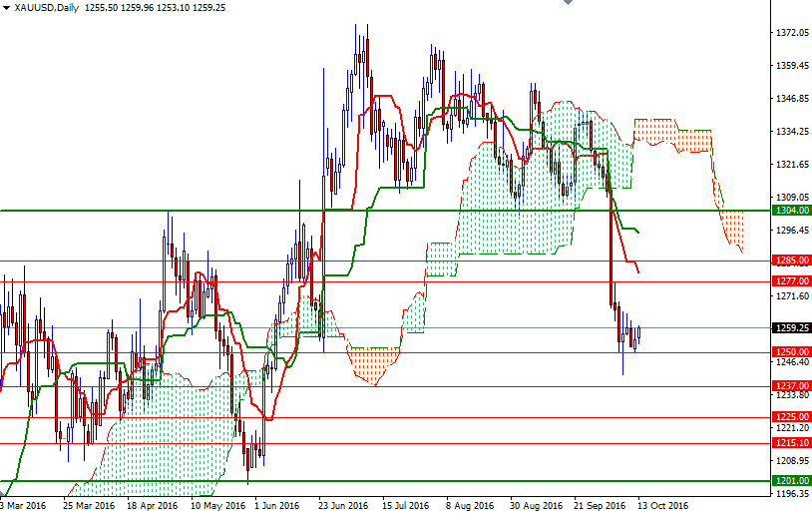Click the 8 Aug 2016 date on time axis
Image resolution: width=812 pixels, height=513 pixels.
coord(470,505)
